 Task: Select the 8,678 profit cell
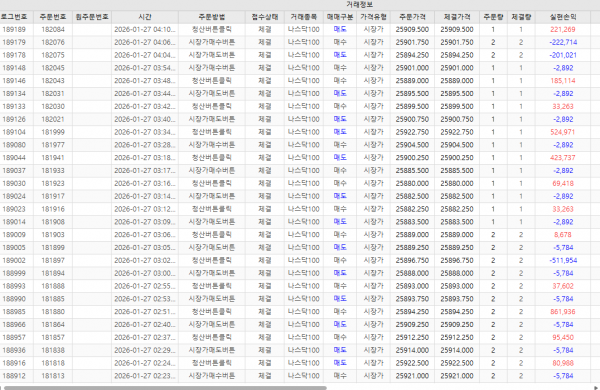(563, 235)
